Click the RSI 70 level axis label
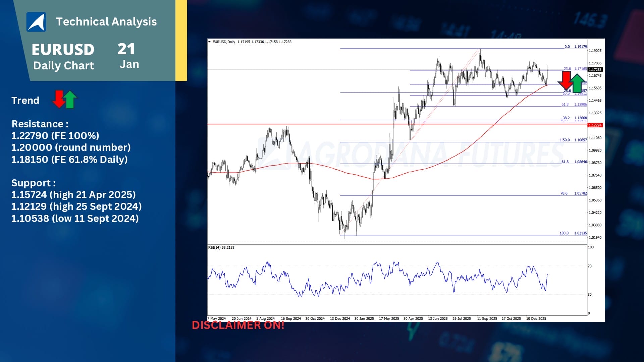Viewport: 644px width, 362px height. pyautogui.click(x=590, y=266)
